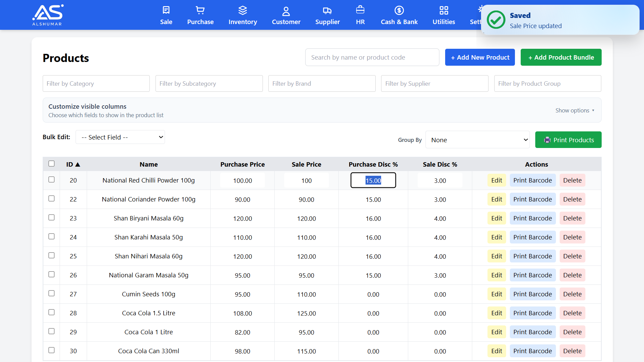Open the Bulk Edit field dropdown
The image size is (644, 362).
pos(120,137)
